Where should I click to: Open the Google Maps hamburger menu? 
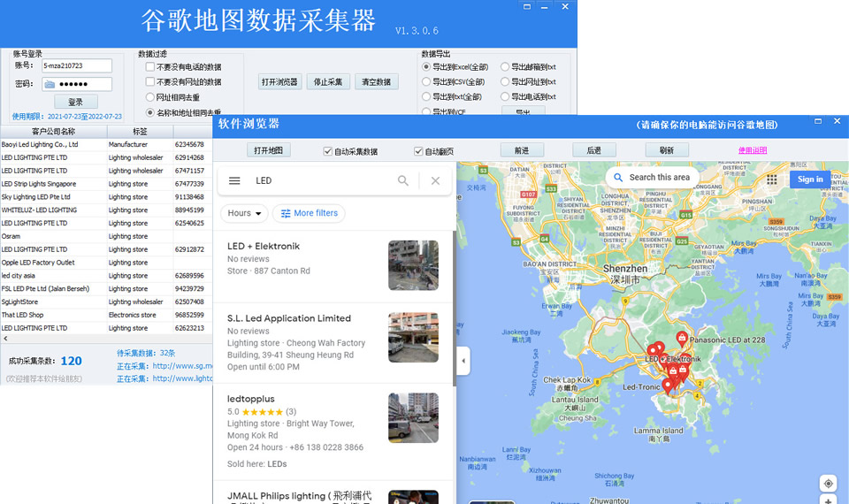pos(234,180)
